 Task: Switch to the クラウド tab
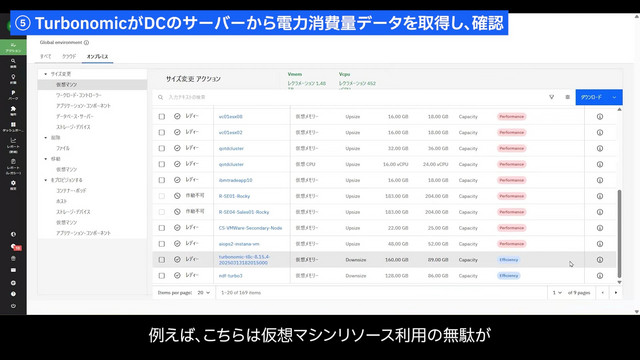click(x=69, y=56)
